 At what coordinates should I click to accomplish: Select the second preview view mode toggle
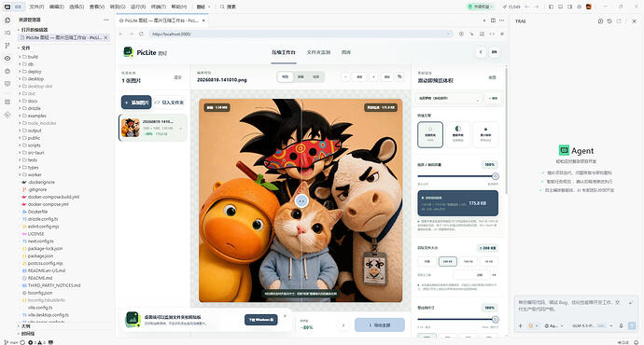click(x=301, y=76)
